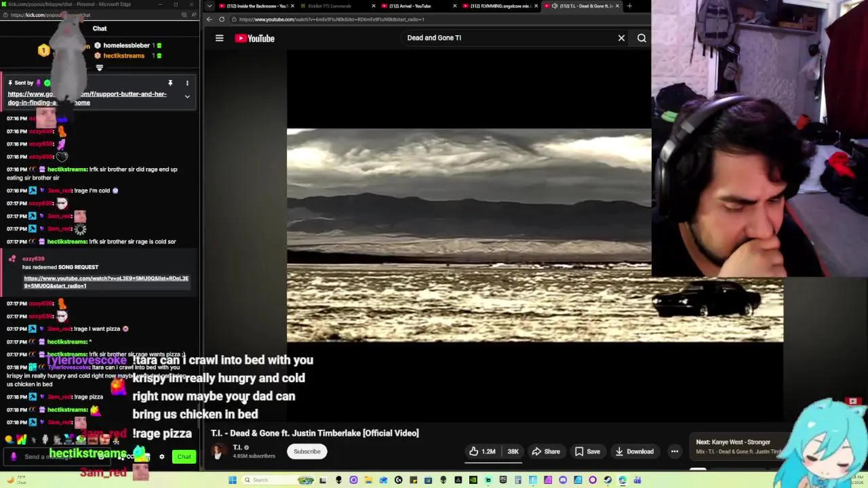Click the Download button
This screenshot has height=488, width=868.
634,451
